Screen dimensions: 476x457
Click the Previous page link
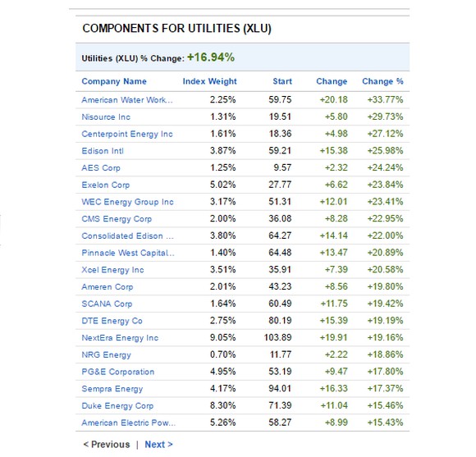click(x=107, y=445)
